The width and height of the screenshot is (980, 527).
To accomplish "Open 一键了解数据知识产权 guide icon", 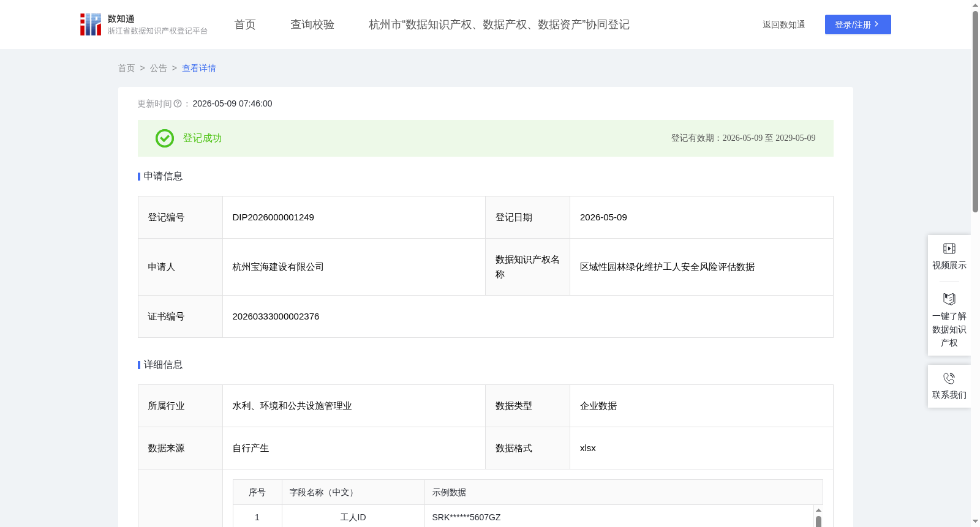I will tap(949, 299).
